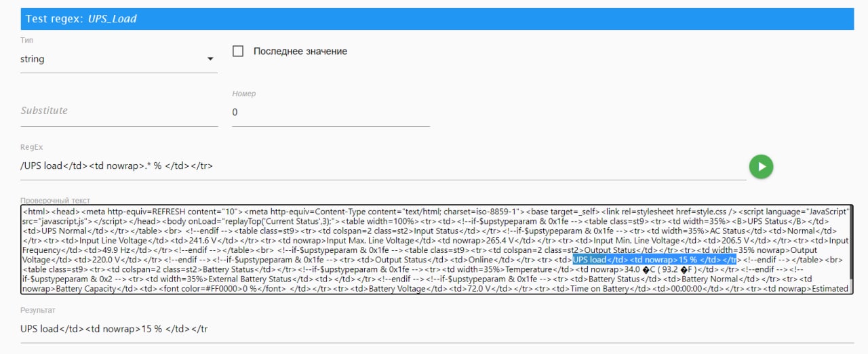
Task: Run the regex with green play button
Action: click(761, 166)
